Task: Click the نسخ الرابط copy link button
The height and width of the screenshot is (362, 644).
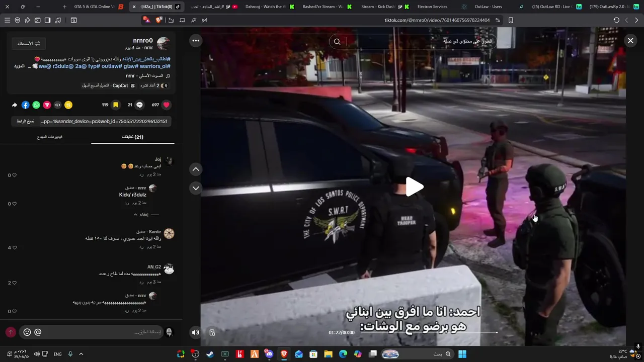Action: pyautogui.click(x=25, y=121)
